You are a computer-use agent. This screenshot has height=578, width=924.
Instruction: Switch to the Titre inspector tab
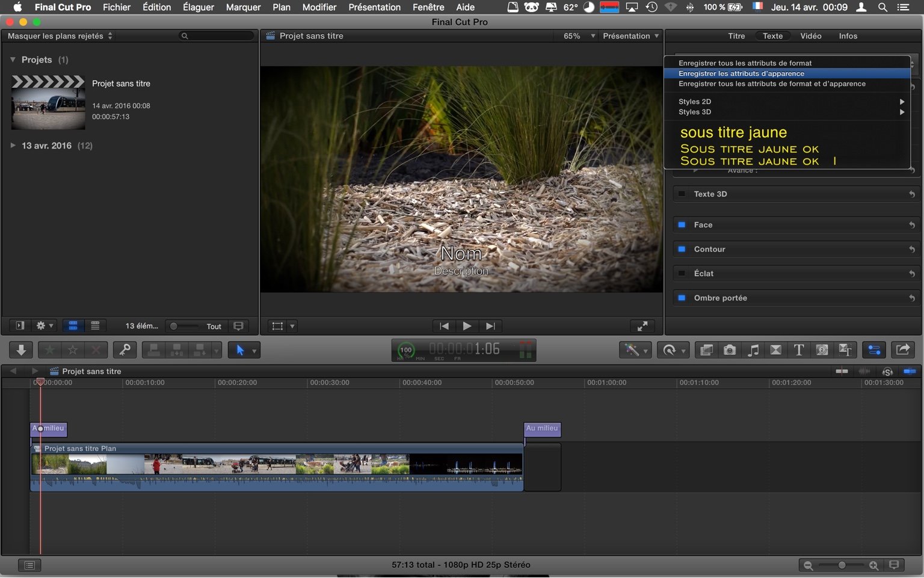(736, 36)
